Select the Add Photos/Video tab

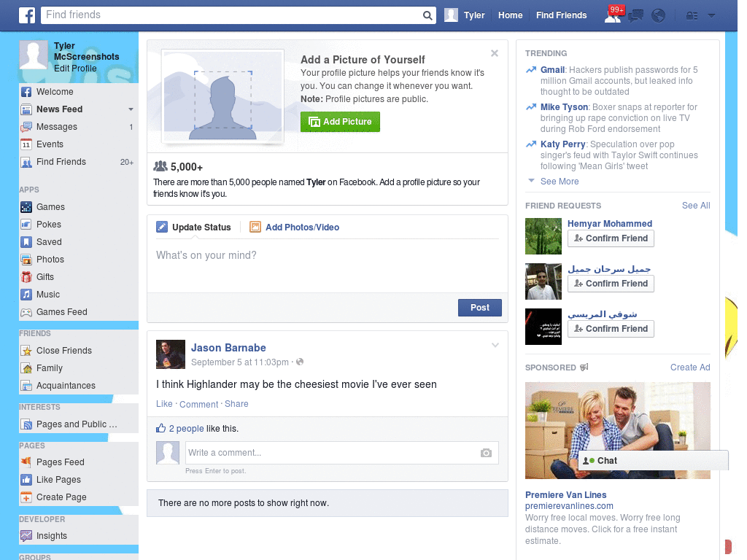(295, 227)
